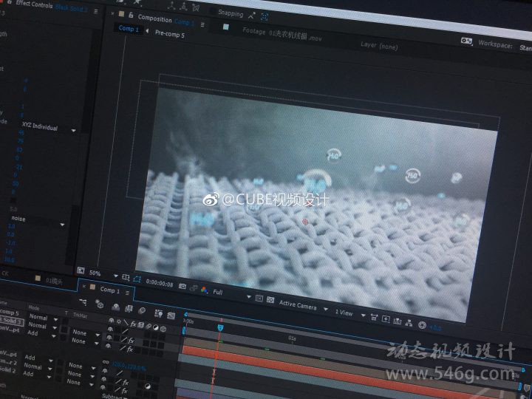Select the Composition Comp 1 panel tab
This screenshot has height=399, width=532.
pos(166,21)
